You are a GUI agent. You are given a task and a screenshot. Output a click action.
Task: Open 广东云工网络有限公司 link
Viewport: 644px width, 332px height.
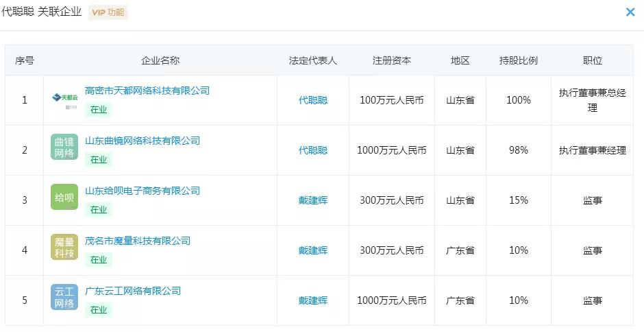pos(133,292)
